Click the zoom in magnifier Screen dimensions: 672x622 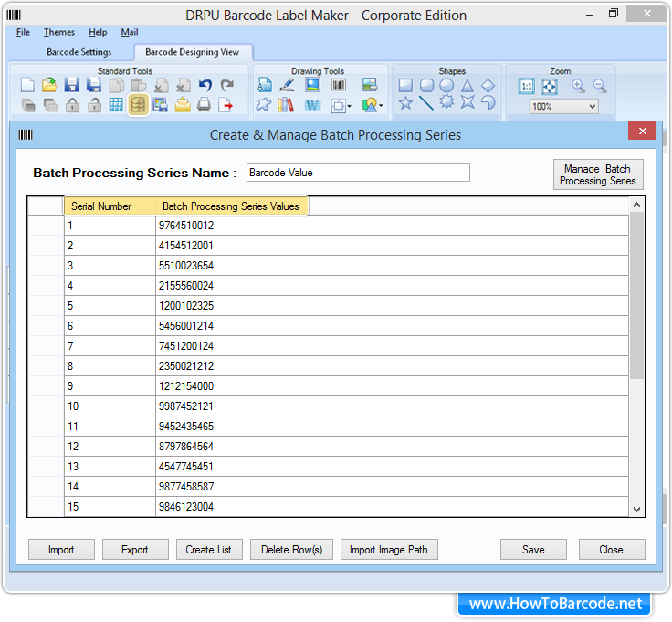[x=578, y=85]
